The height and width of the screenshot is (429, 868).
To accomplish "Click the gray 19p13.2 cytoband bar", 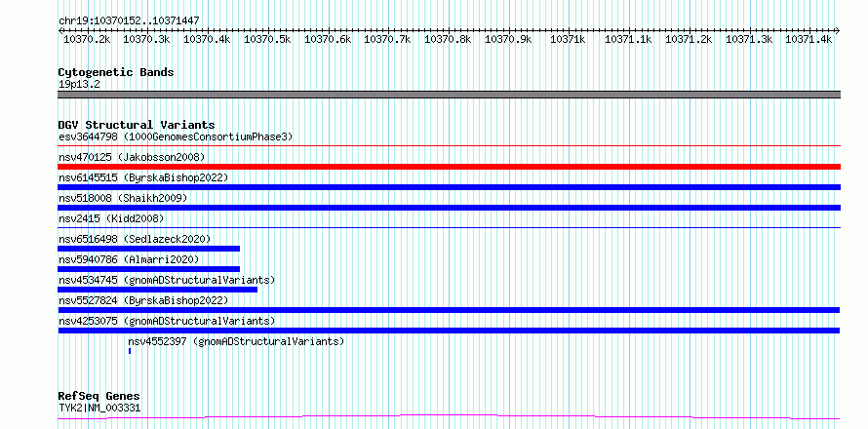I will (449, 95).
